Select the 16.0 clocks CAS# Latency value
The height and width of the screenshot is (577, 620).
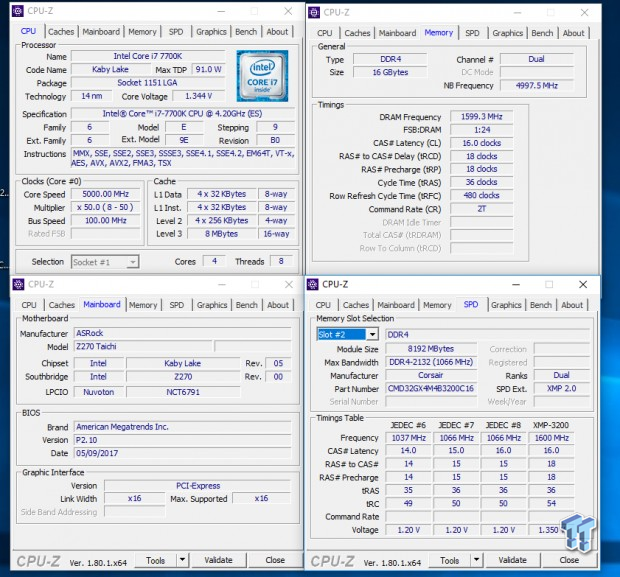pyautogui.click(x=482, y=143)
